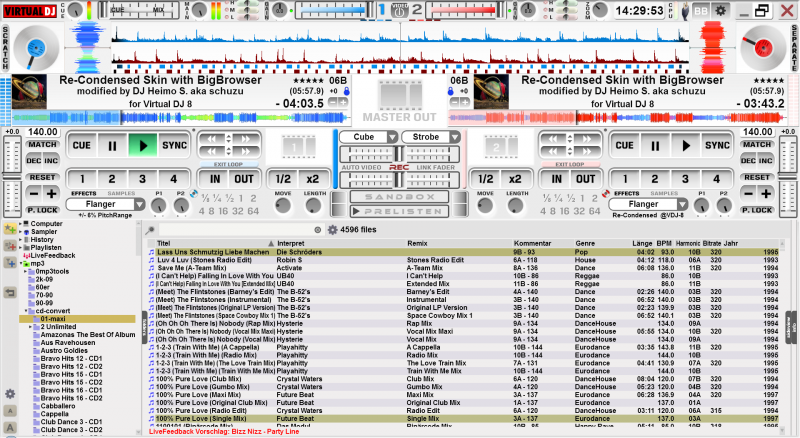
Task: Click right deck x2 loop button
Action: click(x=515, y=179)
